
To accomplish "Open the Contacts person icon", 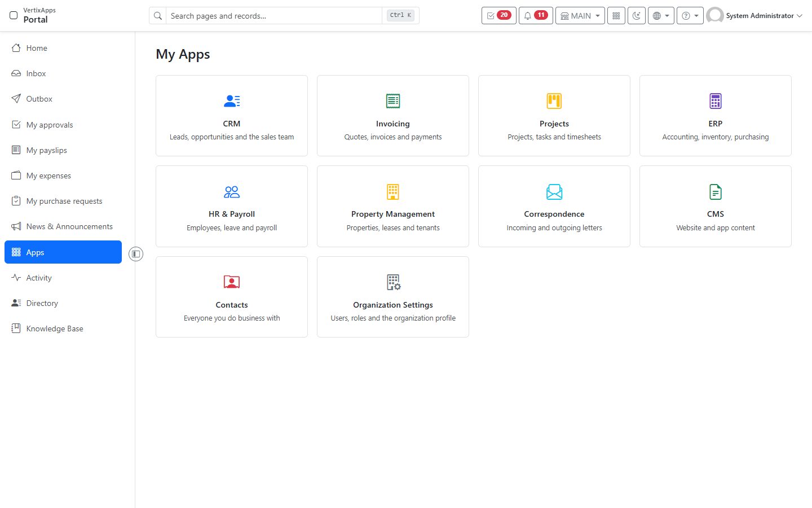I will pos(232,282).
